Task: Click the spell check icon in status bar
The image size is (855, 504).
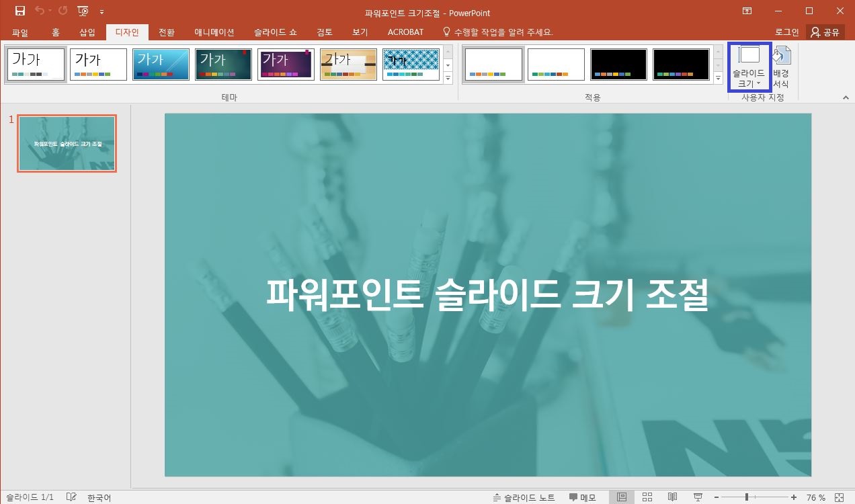Action: click(71, 497)
